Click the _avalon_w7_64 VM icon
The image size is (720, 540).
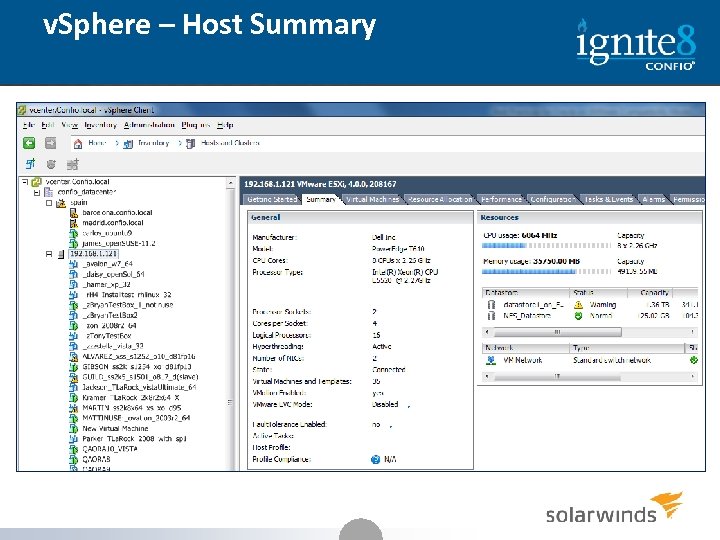coord(73,264)
